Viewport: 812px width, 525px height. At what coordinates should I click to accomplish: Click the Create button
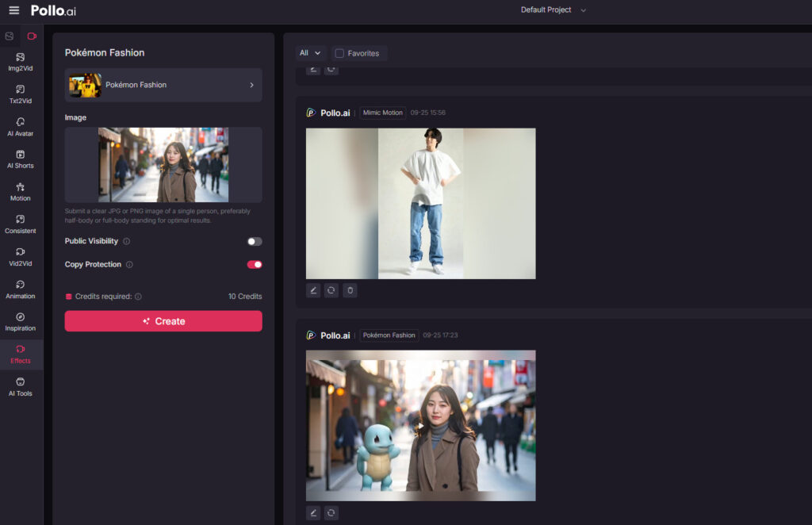pos(163,321)
